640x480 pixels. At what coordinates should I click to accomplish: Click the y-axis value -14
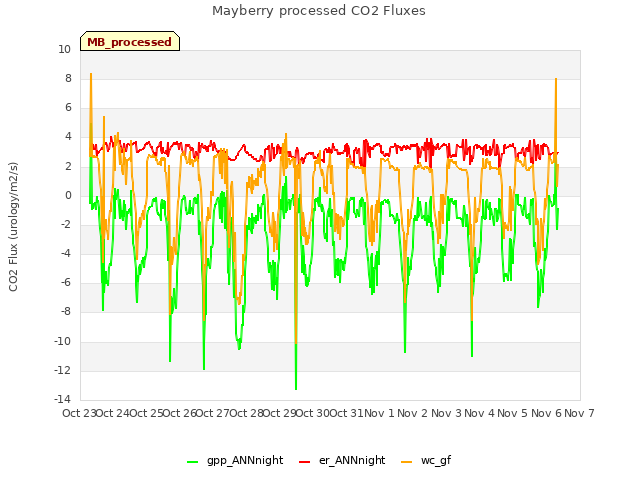point(62,399)
